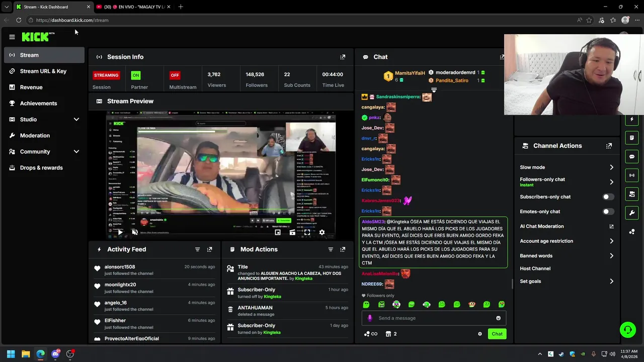Click Kingteka link in Title mod action
Image resolution: width=644 pixels, height=362 pixels.
tap(303, 279)
